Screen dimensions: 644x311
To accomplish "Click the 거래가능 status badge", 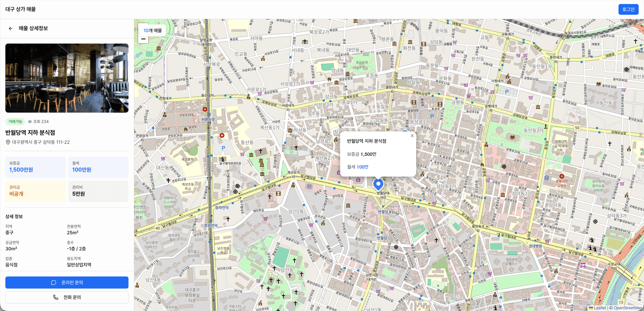I will click(15, 122).
